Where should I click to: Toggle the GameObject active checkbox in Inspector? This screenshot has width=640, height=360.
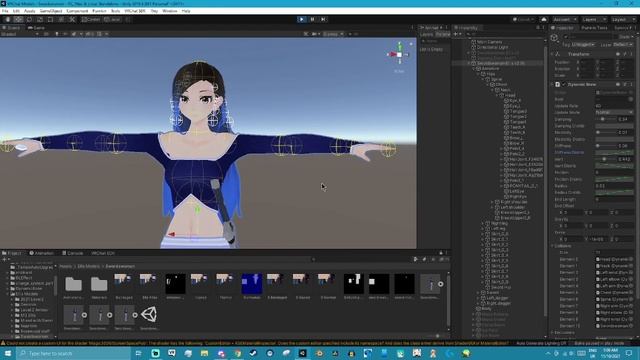pyautogui.click(x=566, y=36)
